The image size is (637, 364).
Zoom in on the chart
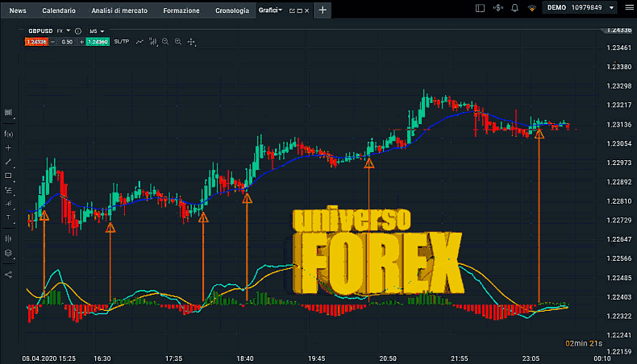(x=164, y=41)
